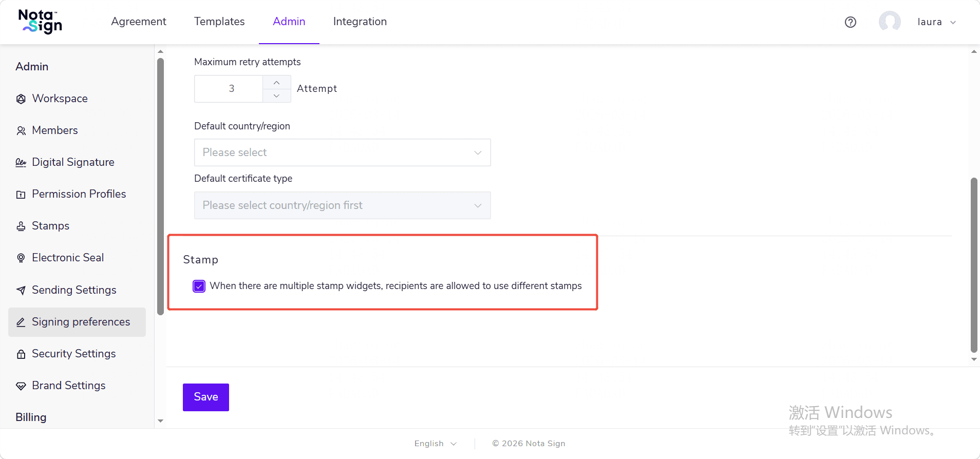Open the Default certificate type dropdown
The width and height of the screenshot is (980, 459).
click(343, 205)
